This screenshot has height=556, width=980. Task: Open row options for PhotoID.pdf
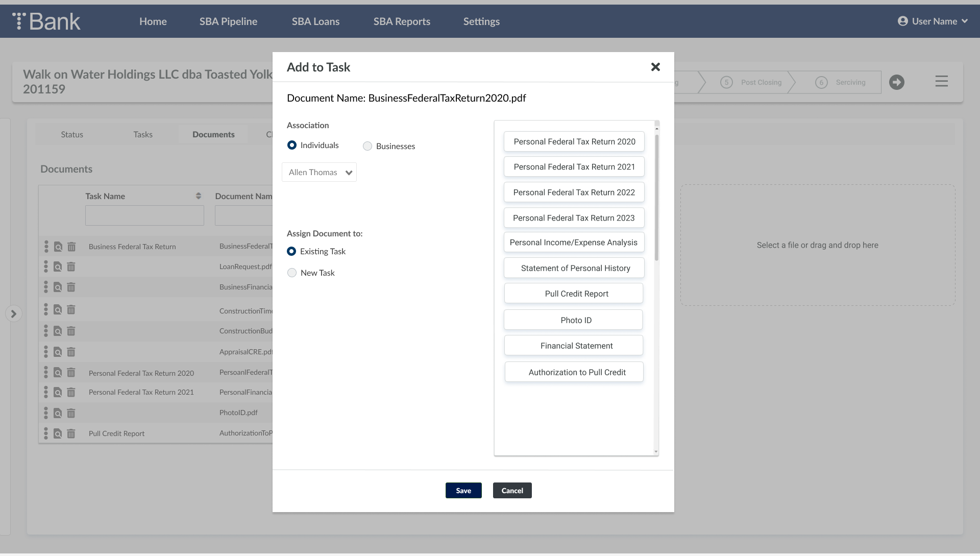46,413
